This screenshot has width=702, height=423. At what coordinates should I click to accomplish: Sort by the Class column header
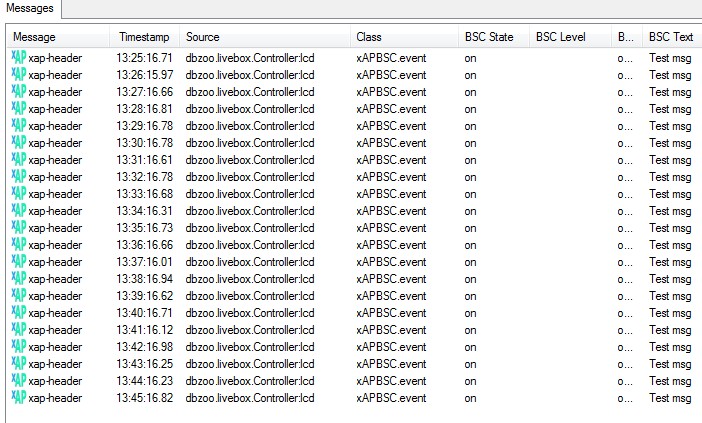click(x=404, y=37)
